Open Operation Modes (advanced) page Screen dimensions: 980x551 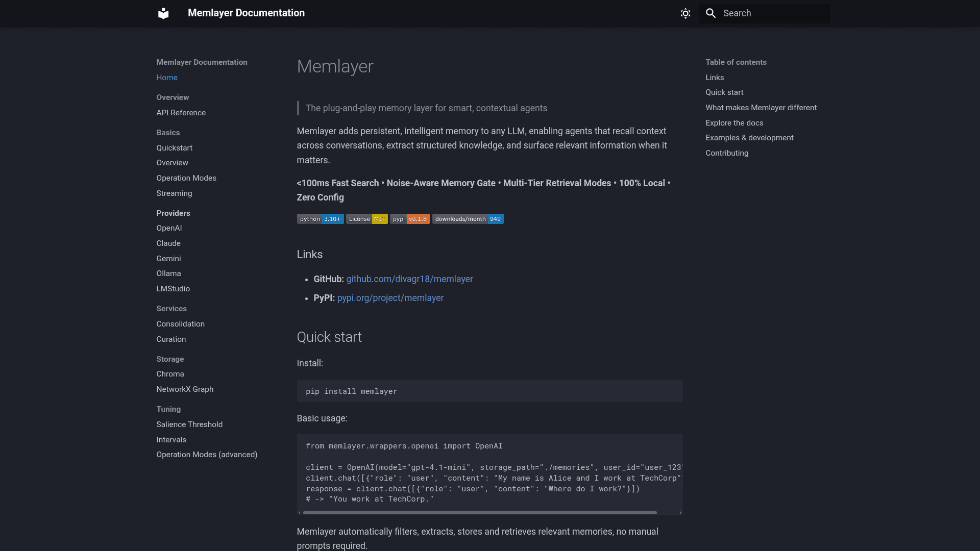point(207,455)
